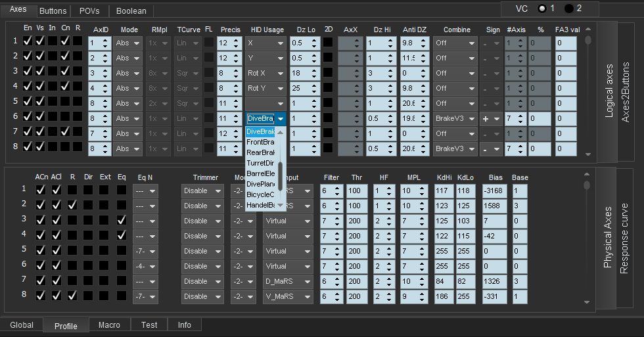The image size is (644, 337).
Task: Toggle En checkbox for logical axis 1
Action: click(28, 41)
